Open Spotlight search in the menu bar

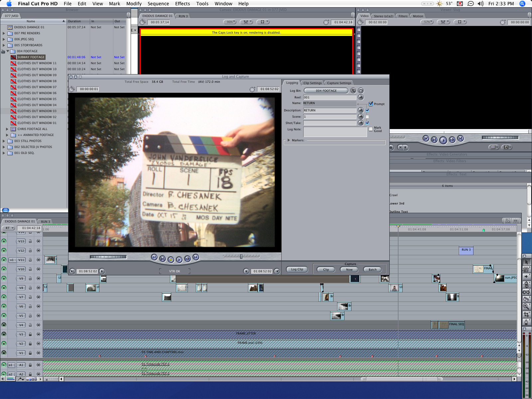(522, 4)
